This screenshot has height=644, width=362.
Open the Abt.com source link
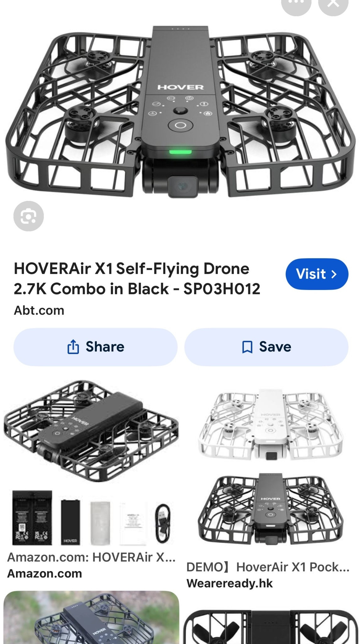pyautogui.click(x=39, y=311)
